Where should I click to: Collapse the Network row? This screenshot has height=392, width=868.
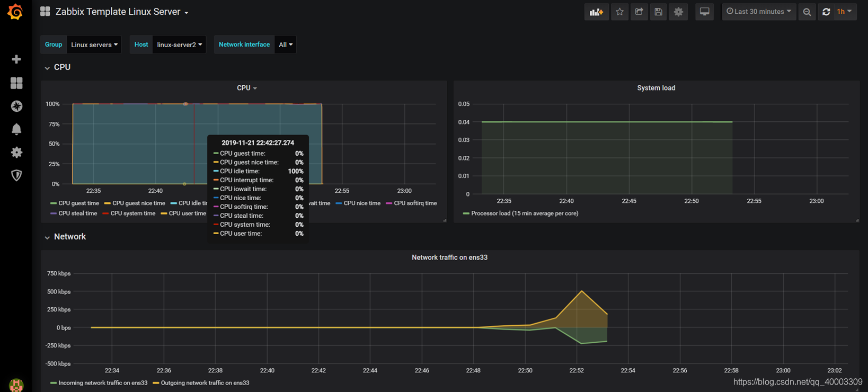65,237
